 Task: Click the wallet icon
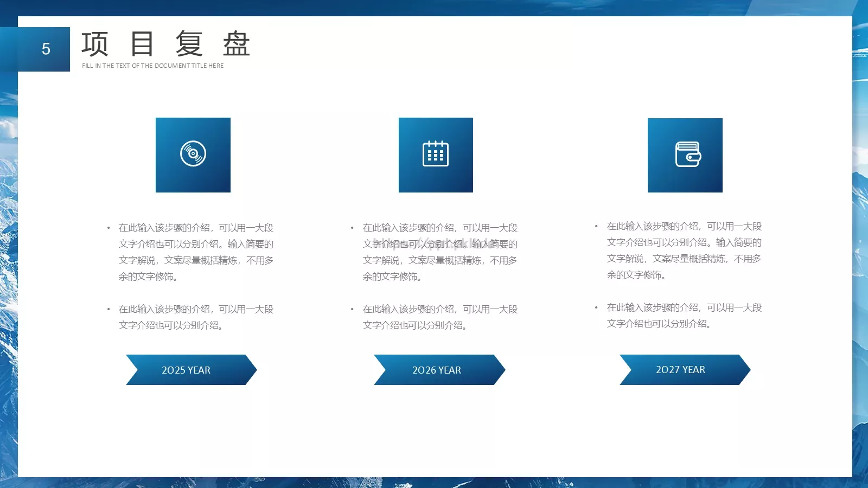pos(688,155)
